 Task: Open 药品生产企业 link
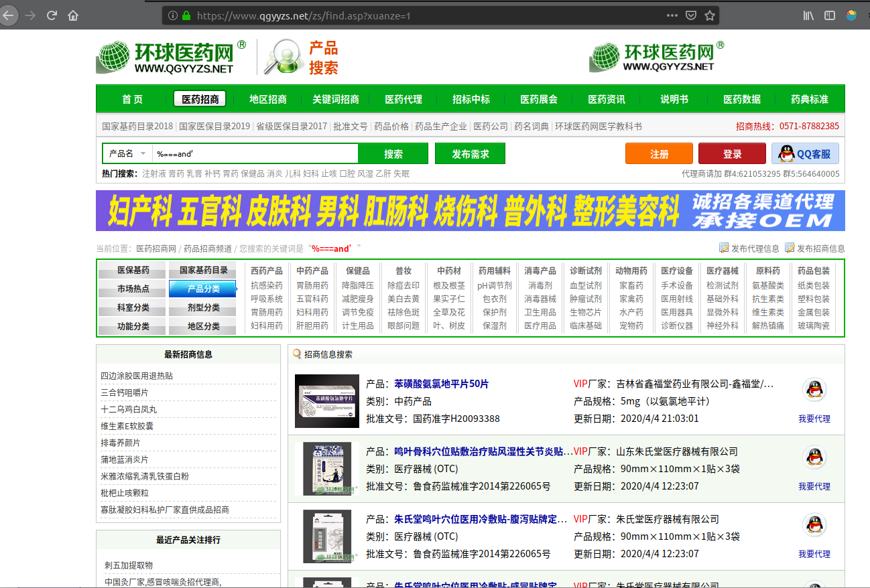point(441,126)
